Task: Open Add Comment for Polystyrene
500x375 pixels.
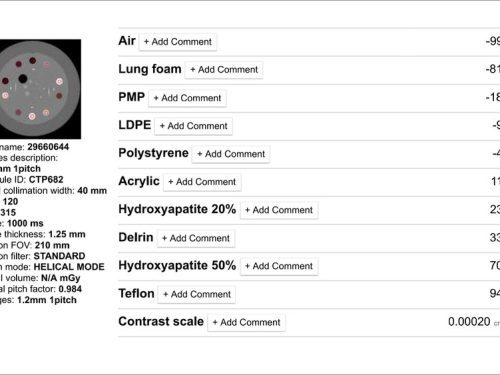Action: click(231, 154)
